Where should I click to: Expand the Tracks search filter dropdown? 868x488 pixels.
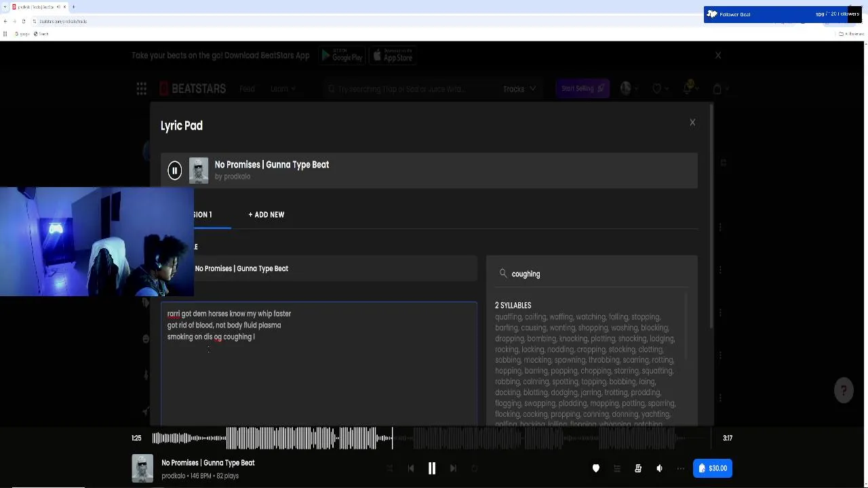click(x=519, y=89)
